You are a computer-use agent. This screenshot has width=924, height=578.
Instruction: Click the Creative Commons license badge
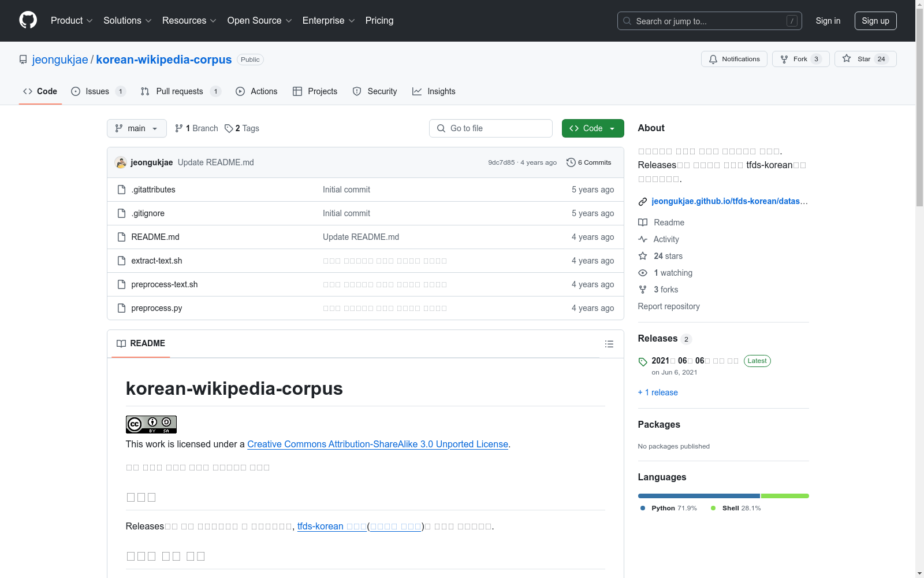(x=151, y=424)
